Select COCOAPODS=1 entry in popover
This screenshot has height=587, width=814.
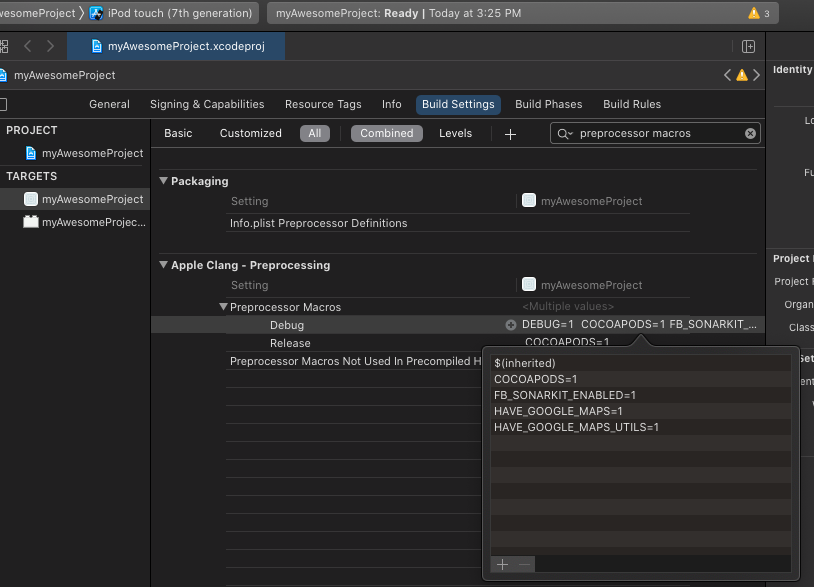(641, 379)
